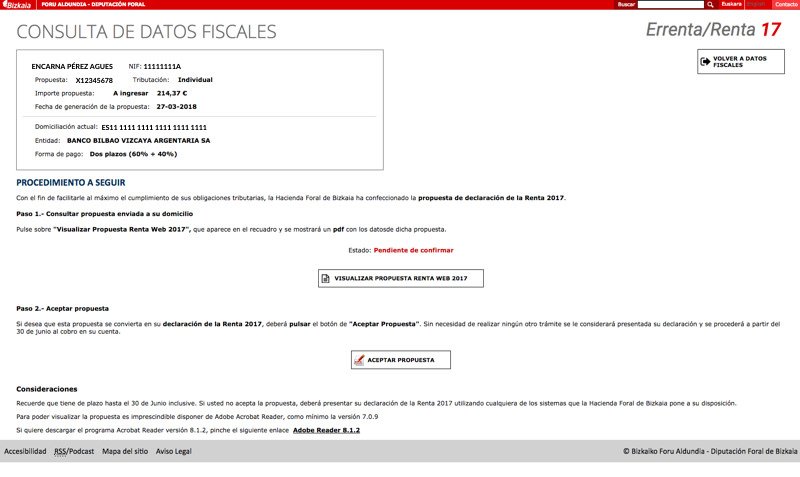Click the document icon on Visualizar button
The height and width of the screenshot is (477, 800).
(326, 279)
